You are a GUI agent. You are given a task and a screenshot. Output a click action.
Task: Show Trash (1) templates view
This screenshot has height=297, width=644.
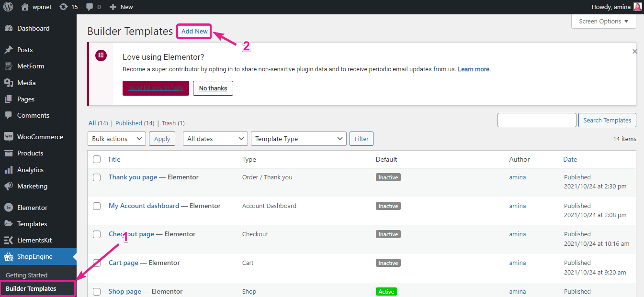coord(173,123)
